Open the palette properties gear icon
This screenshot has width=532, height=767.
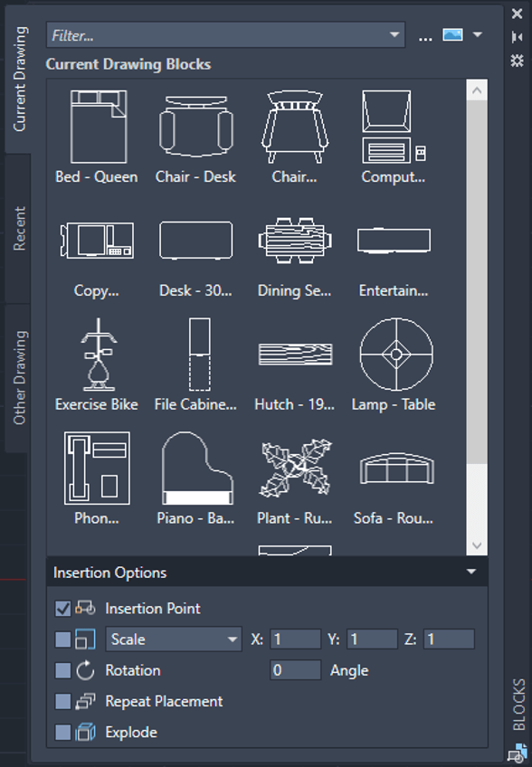coord(517,61)
